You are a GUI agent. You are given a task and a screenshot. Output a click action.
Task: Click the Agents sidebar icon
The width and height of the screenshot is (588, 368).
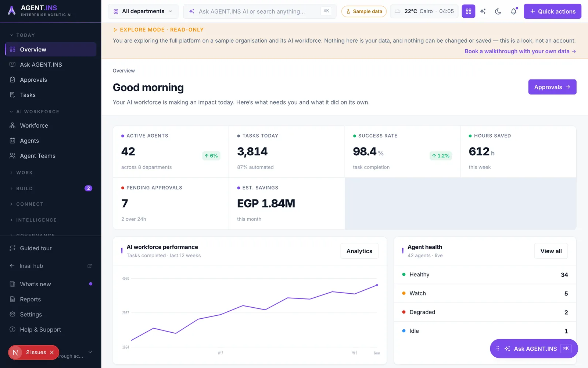pyautogui.click(x=12, y=141)
